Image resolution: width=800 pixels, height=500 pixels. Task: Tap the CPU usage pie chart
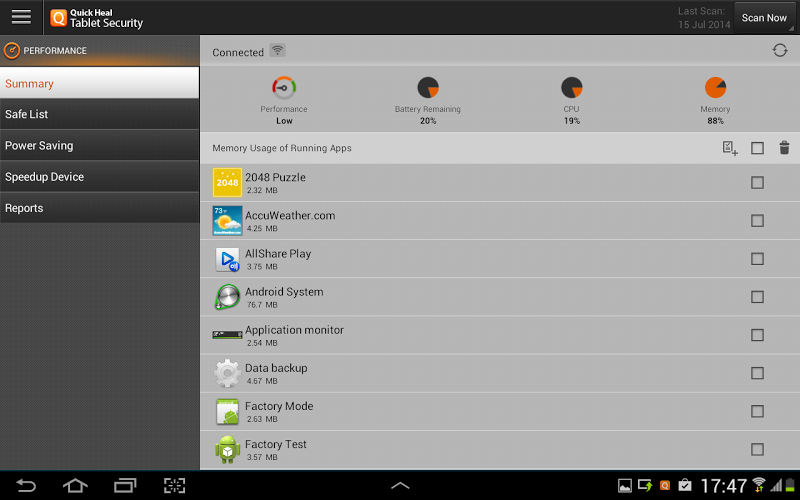571,88
